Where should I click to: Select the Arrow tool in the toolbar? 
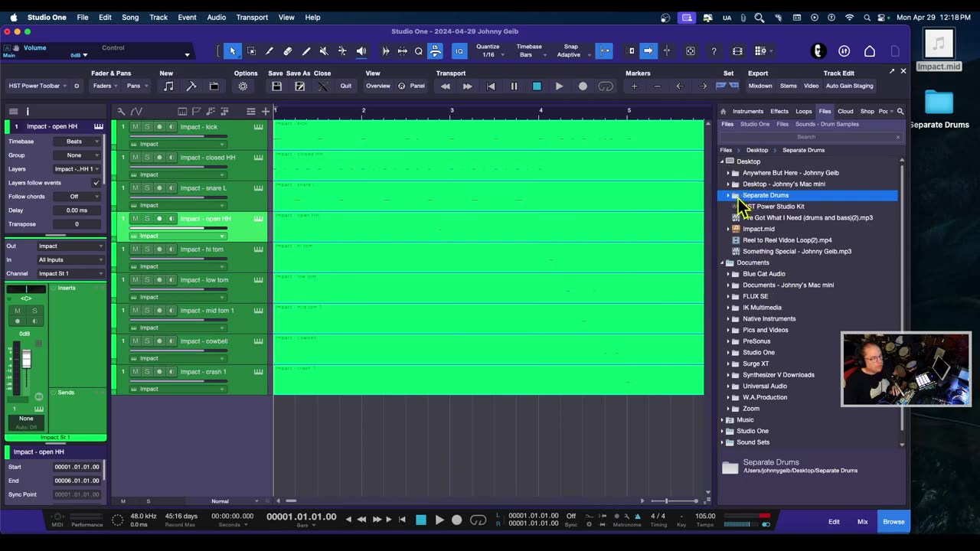233,51
